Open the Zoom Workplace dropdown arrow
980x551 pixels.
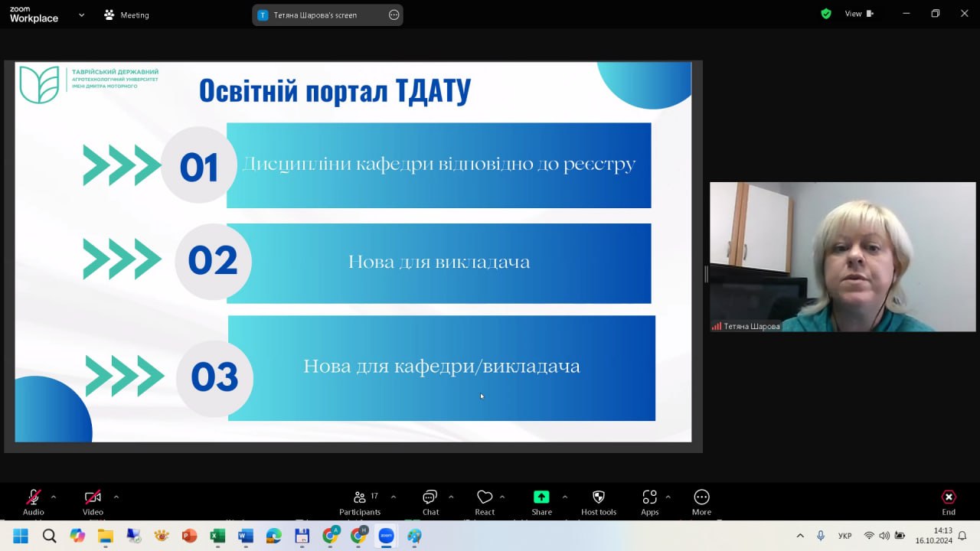tap(81, 15)
